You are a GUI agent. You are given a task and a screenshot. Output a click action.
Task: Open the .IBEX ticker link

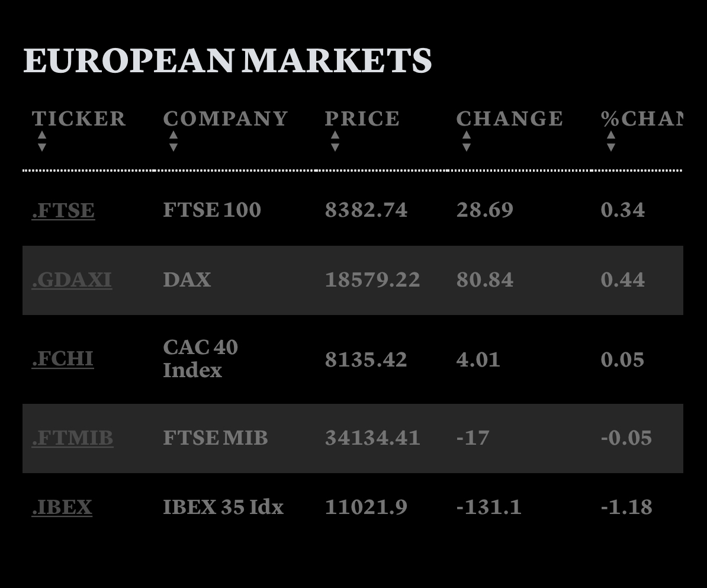click(x=62, y=507)
